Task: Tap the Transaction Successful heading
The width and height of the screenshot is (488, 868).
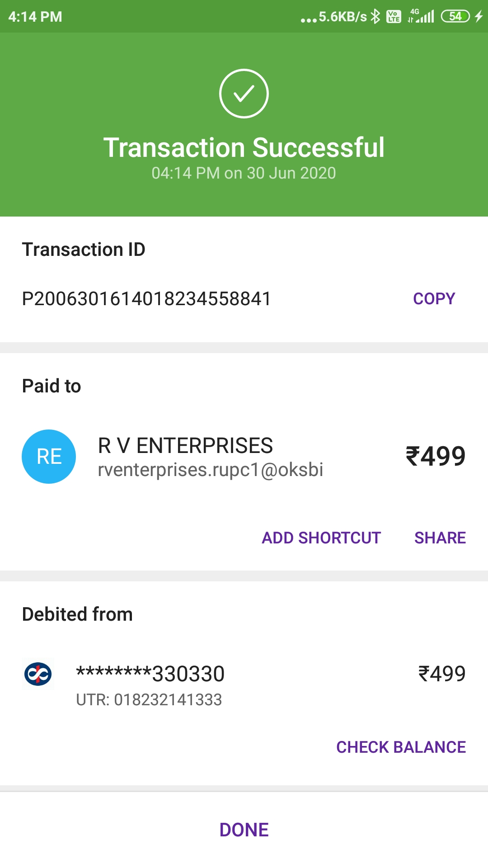Action: click(x=244, y=148)
